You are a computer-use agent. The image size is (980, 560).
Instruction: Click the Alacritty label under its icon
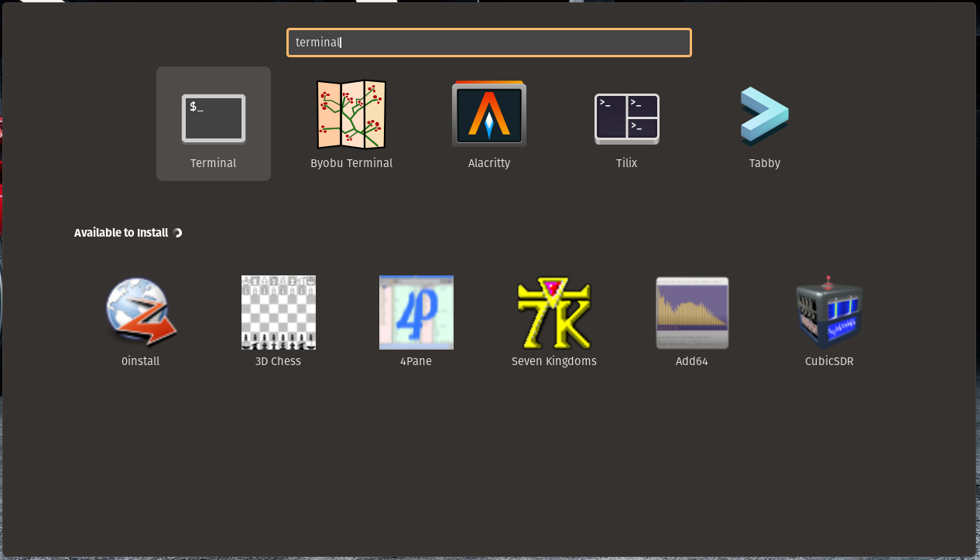point(488,163)
